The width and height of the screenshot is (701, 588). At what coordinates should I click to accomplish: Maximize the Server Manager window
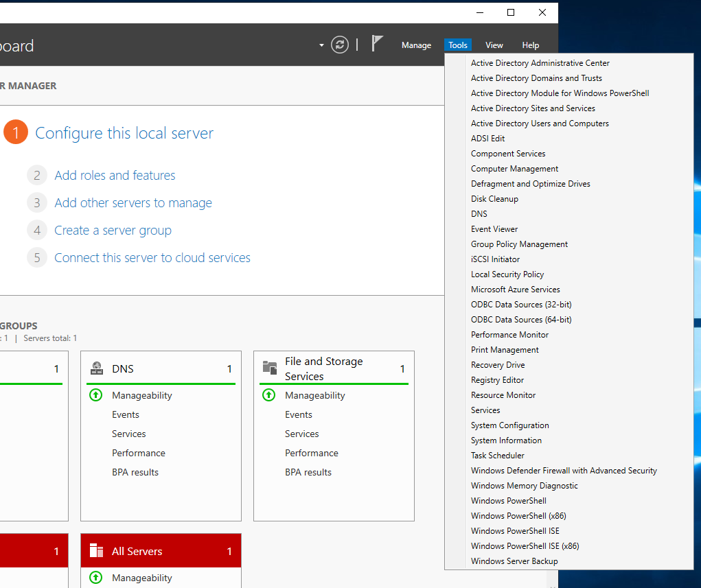[x=510, y=12]
